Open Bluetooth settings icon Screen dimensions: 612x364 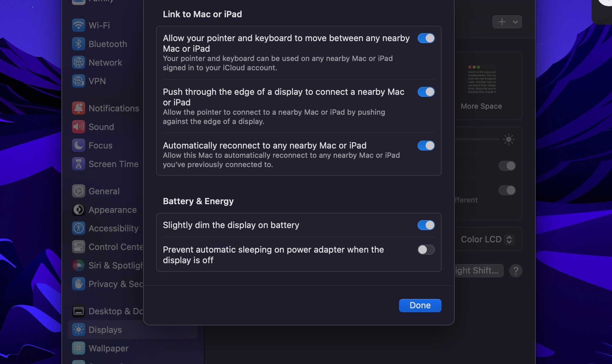[x=79, y=44]
